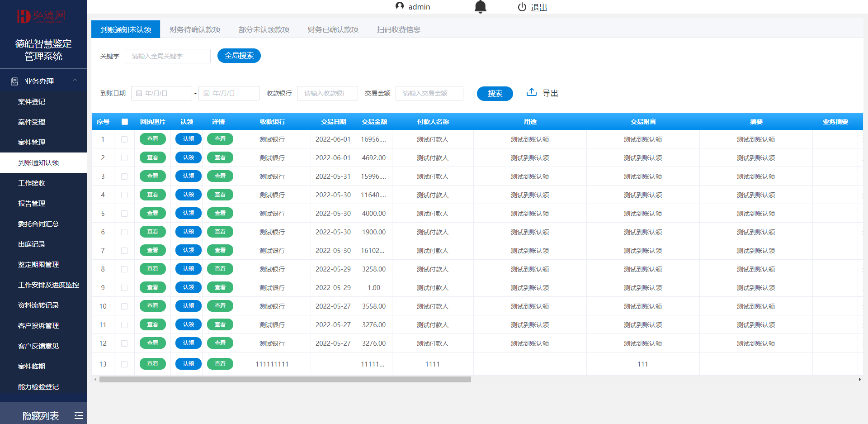868x424 pixels.
Task: Toggle select-all checkbox in table header
Action: coord(125,122)
